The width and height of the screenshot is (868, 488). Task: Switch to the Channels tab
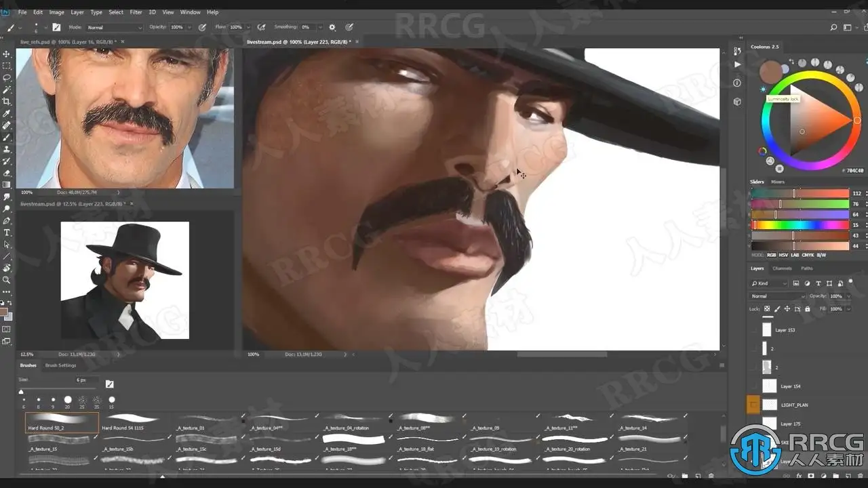782,268
